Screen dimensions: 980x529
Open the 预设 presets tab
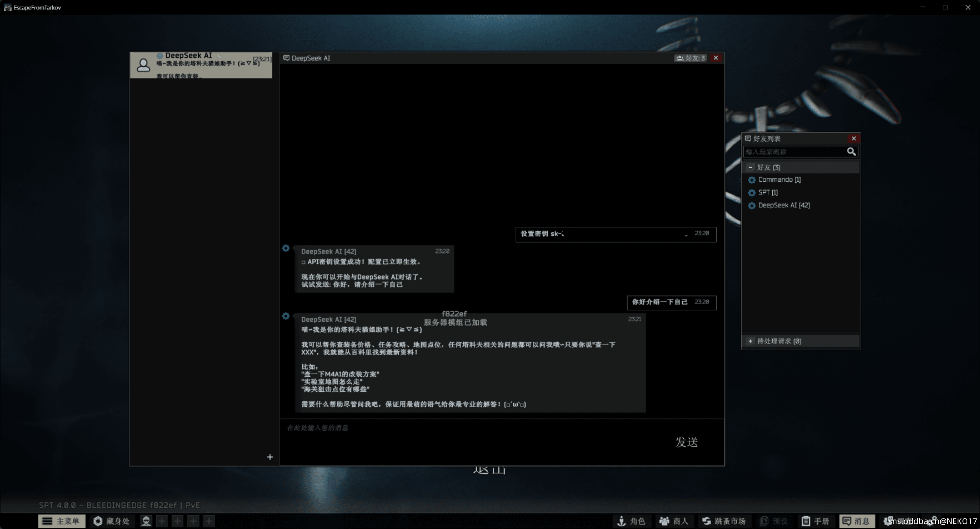[x=774, y=521]
